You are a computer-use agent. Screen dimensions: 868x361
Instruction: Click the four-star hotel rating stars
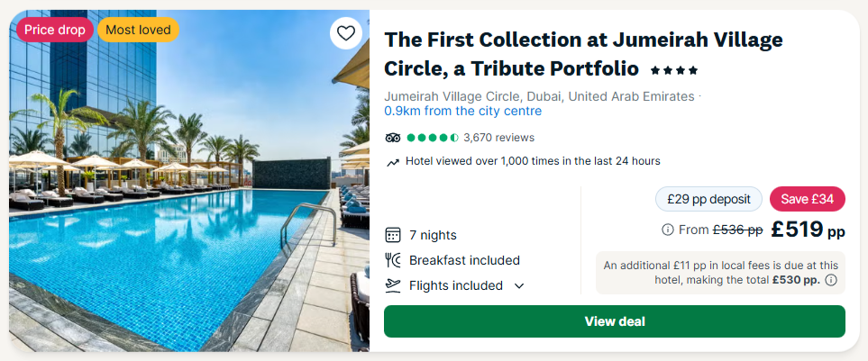tap(674, 69)
